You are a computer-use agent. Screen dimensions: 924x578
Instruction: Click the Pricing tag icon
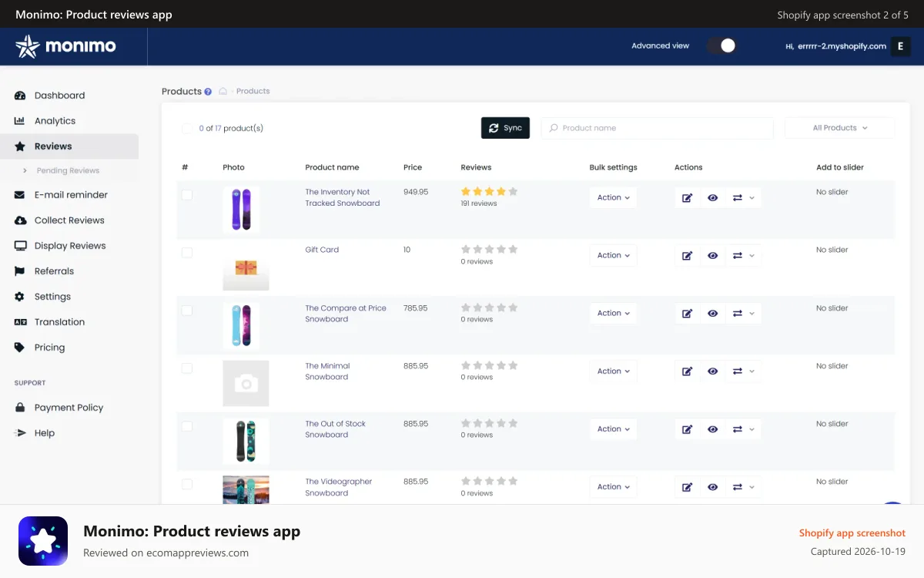20,348
